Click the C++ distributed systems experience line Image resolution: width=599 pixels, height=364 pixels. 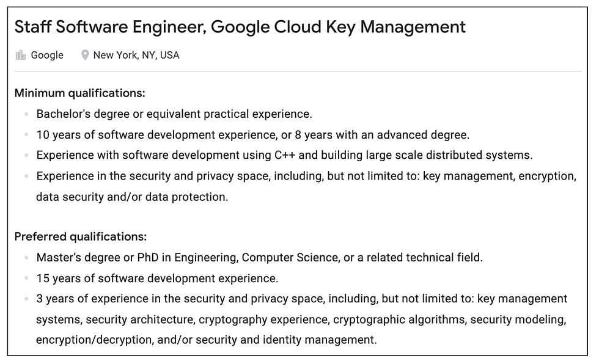point(284,155)
